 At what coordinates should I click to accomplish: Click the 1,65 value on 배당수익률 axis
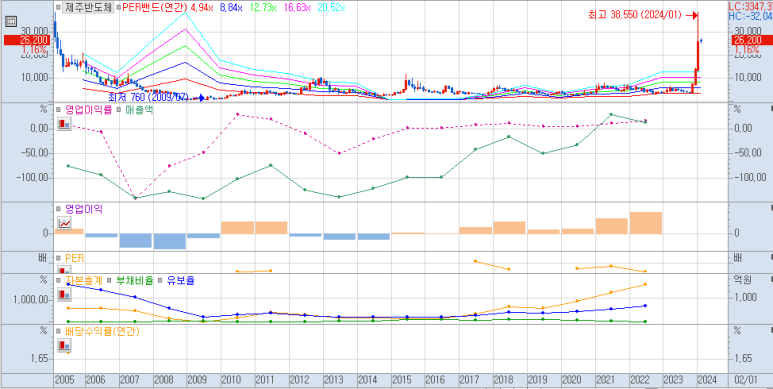point(38,358)
